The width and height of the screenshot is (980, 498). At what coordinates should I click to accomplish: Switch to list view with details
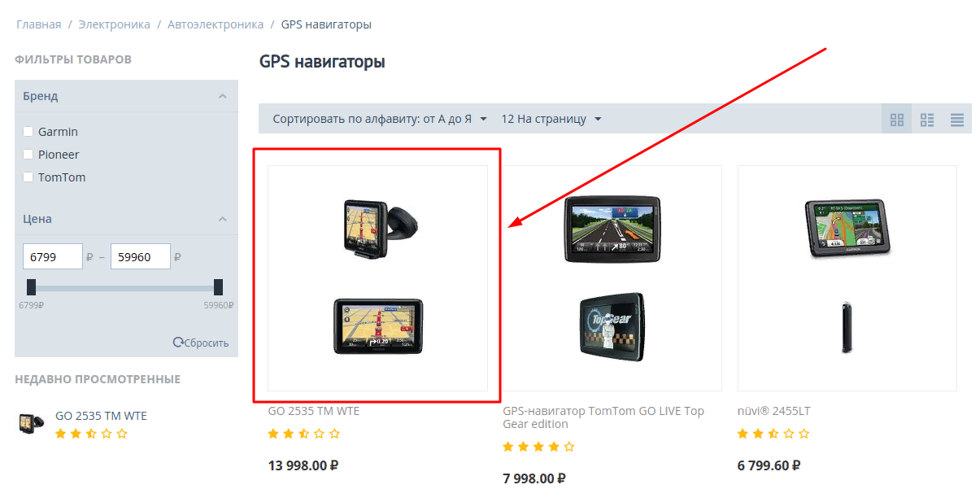927,119
